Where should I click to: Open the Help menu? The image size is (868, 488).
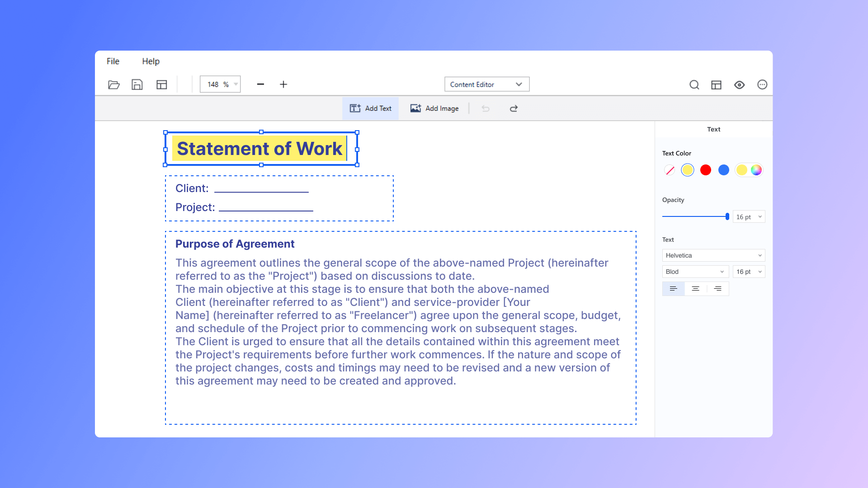coord(151,61)
